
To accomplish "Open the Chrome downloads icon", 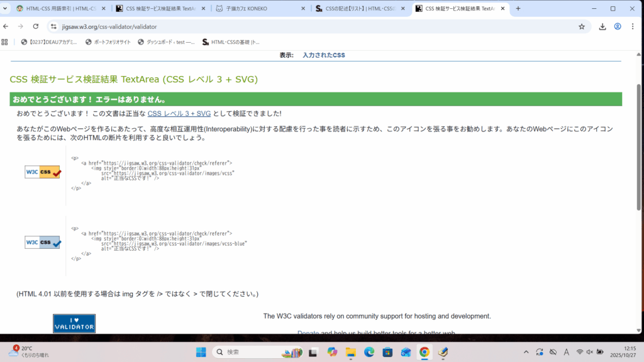I will point(602,27).
